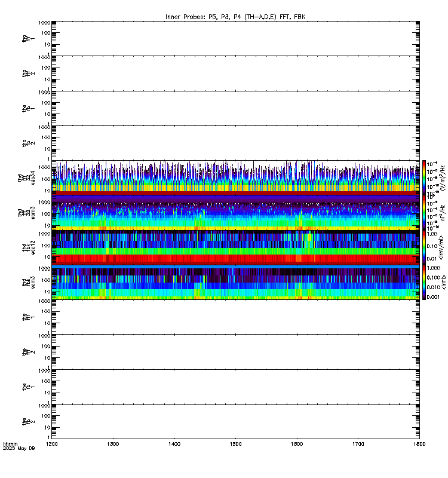
Task: Click the '0.010' value on nT color bar
Action: point(434,287)
